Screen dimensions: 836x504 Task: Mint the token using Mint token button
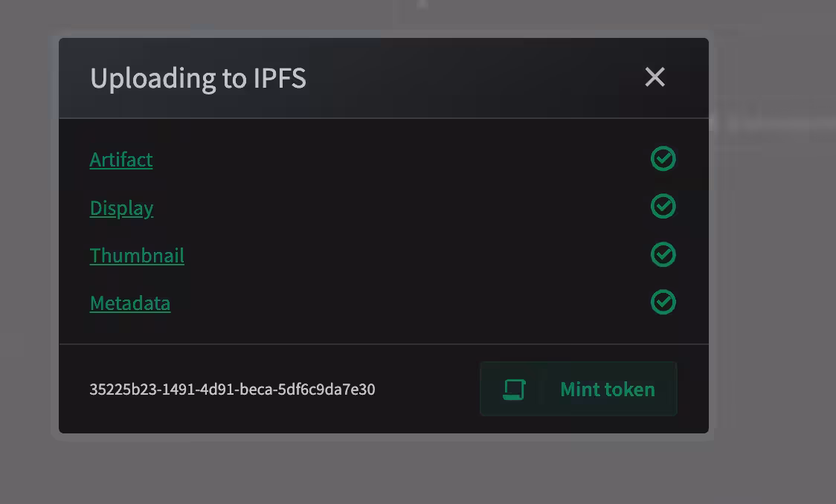pos(579,389)
